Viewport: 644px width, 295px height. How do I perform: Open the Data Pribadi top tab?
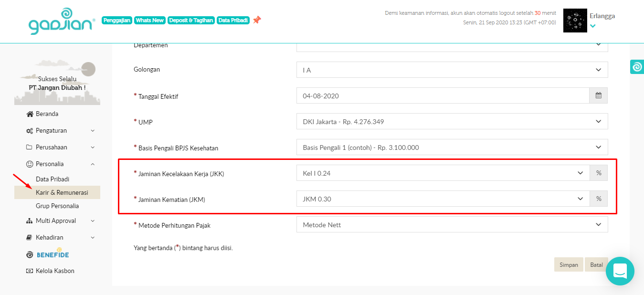click(x=233, y=21)
